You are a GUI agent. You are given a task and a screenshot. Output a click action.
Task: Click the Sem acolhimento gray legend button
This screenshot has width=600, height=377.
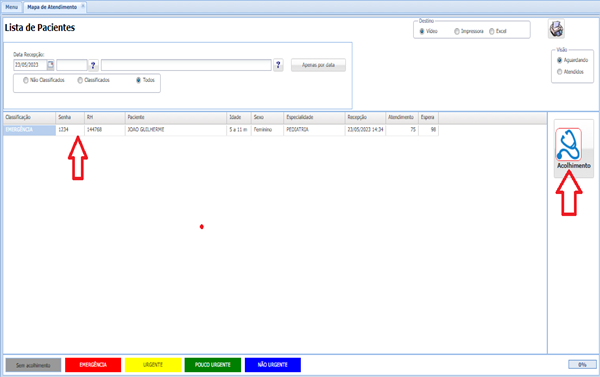(x=33, y=365)
